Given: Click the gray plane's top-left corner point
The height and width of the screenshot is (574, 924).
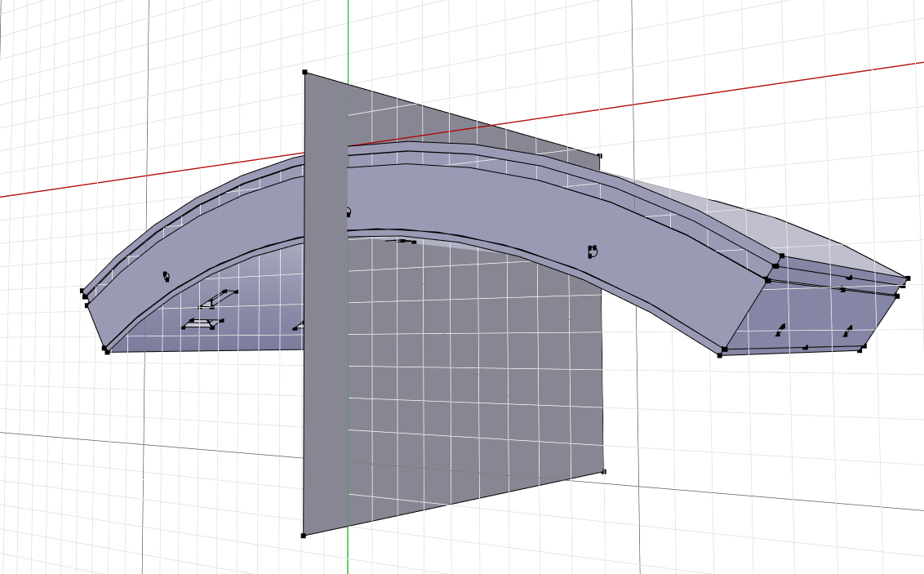Looking at the screenshot, I should click(x=304, y=72).
